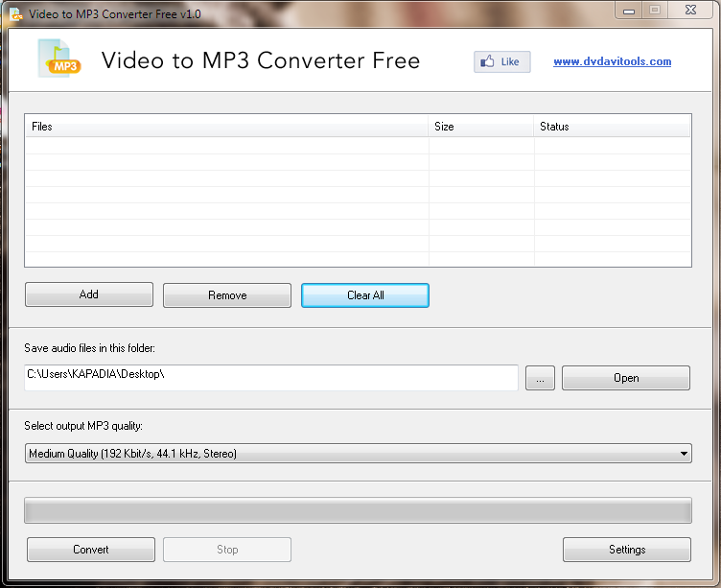Click the title bar application icon
This screenshot has height=588, width=721.
point(16,14)
